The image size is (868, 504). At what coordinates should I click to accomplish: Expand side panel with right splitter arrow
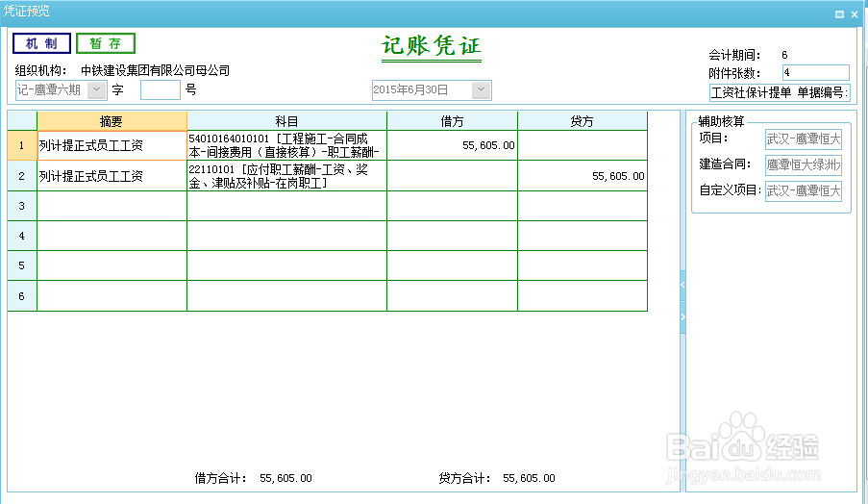coord(682,317)
